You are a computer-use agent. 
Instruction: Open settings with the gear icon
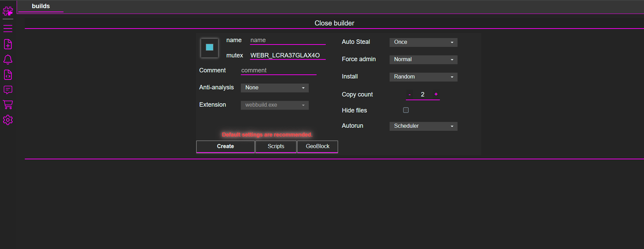click(x=8, y=120)
